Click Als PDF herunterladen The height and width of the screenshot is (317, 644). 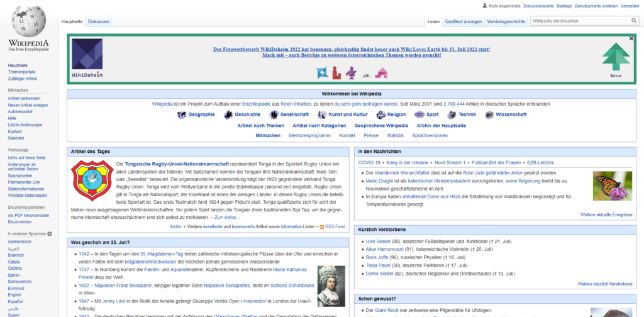28,215
